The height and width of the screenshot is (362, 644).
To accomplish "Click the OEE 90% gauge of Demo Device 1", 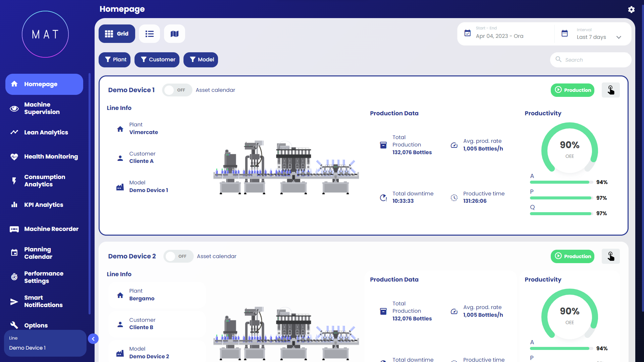I will pyautogui.click(x=569, y=148).
